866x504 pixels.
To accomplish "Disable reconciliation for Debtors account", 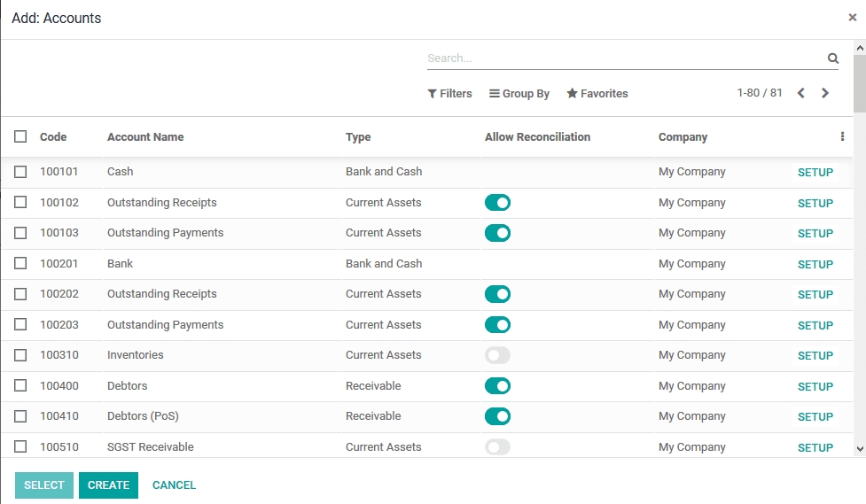I will tap(497, 386).
